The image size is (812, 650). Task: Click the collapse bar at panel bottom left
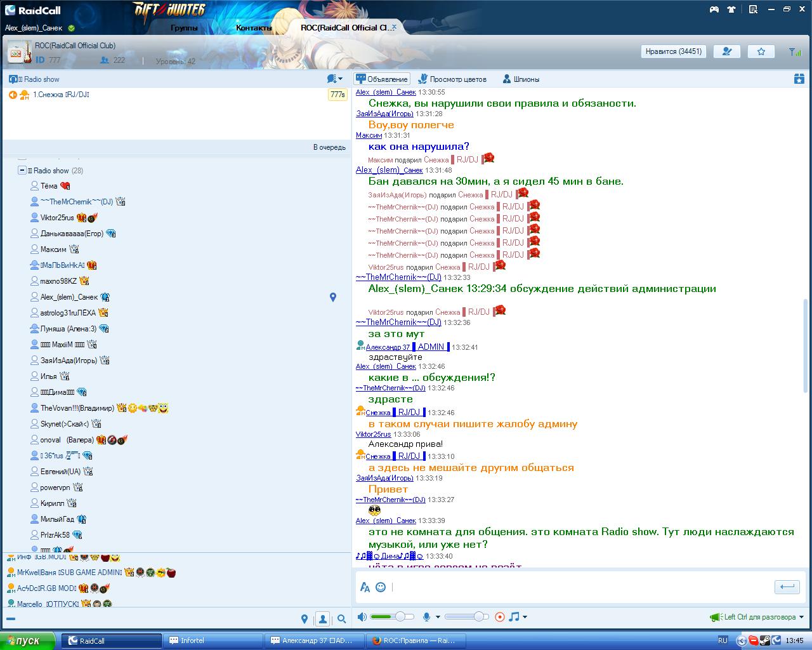[11, 619]
